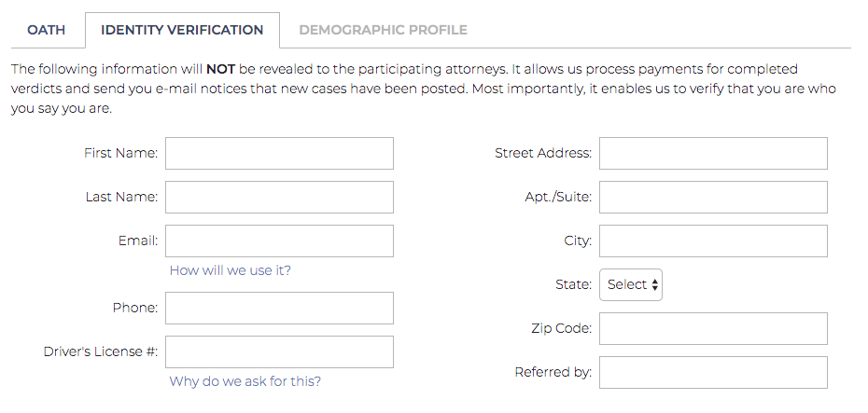Open the Demographic Profile tab
Image resolution: width=868 pixels, height=413 pixels.
[383, 30]
